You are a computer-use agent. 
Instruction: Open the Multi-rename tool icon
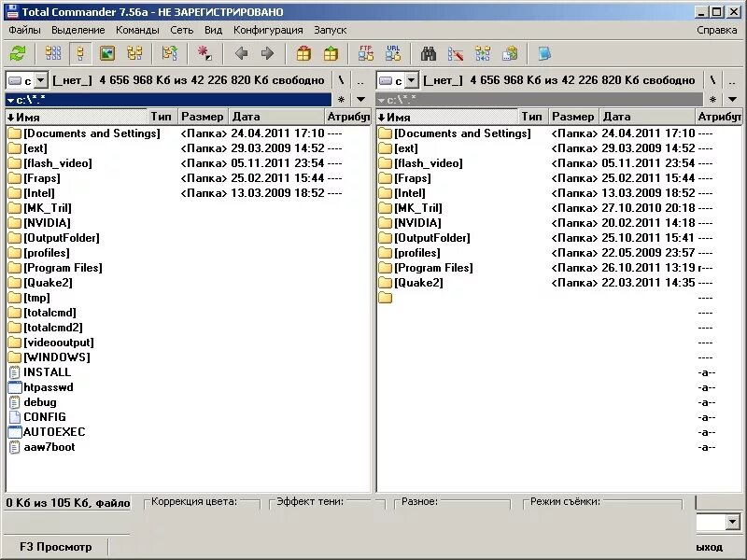pos(456,53)
